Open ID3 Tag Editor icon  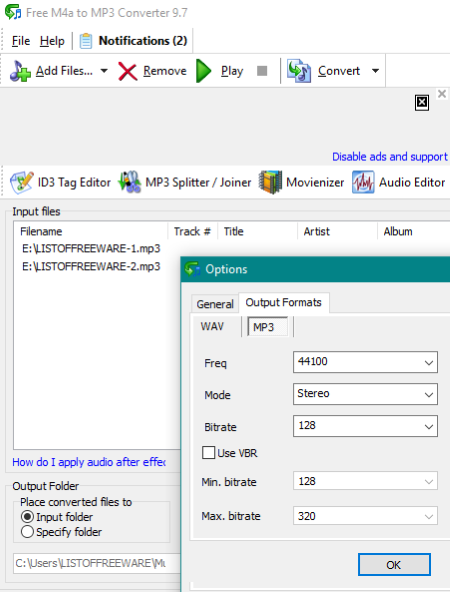tap(22, 182)
